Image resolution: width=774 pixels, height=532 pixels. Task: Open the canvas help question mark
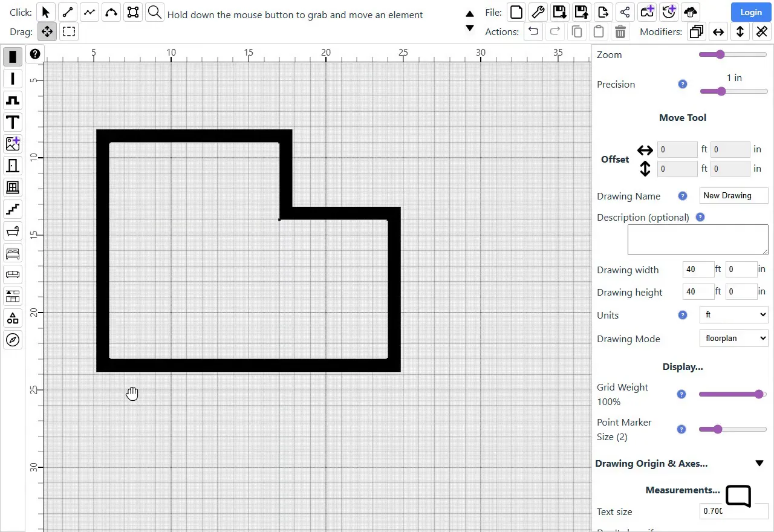(35, 54)
